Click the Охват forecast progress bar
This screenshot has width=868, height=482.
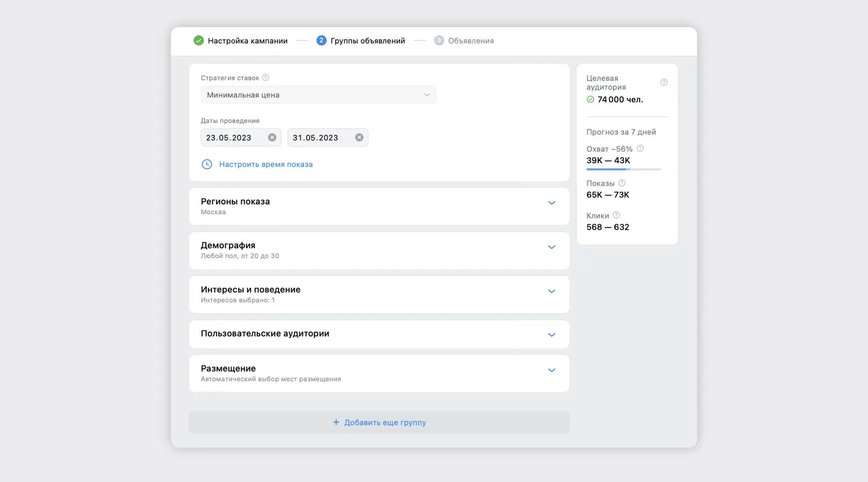pyautogui.click(x=623, y=170)
